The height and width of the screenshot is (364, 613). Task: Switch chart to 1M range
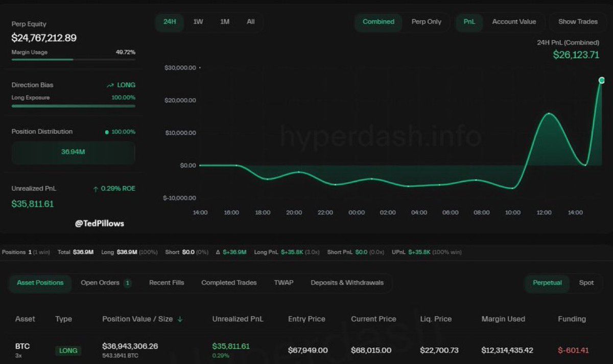(x=225, y=22)
